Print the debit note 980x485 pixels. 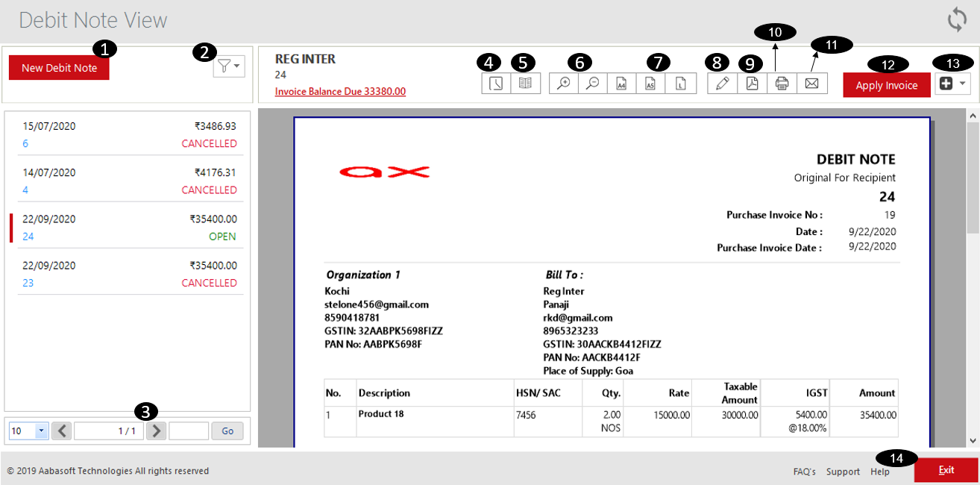tap(782, 83)
